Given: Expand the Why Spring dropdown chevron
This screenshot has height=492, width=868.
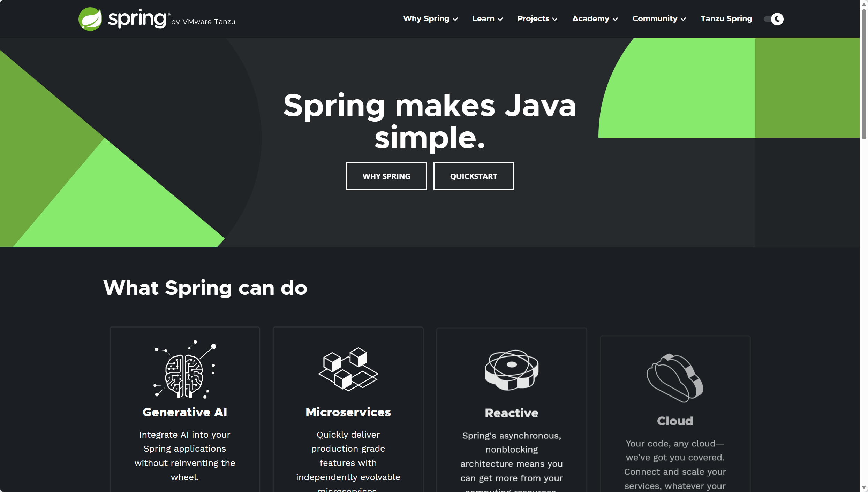Looking at the screenshot, I should (455, 19).
